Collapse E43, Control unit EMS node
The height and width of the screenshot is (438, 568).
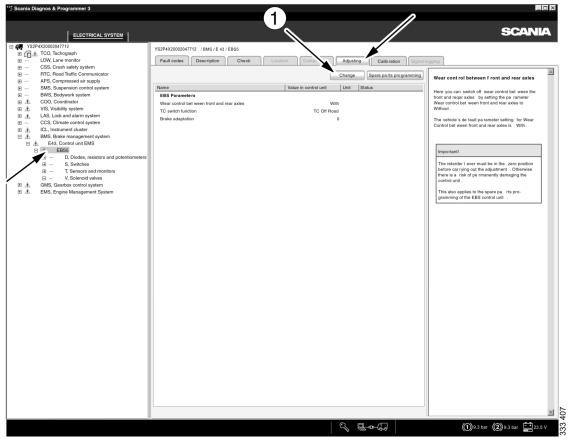[28, 144]
